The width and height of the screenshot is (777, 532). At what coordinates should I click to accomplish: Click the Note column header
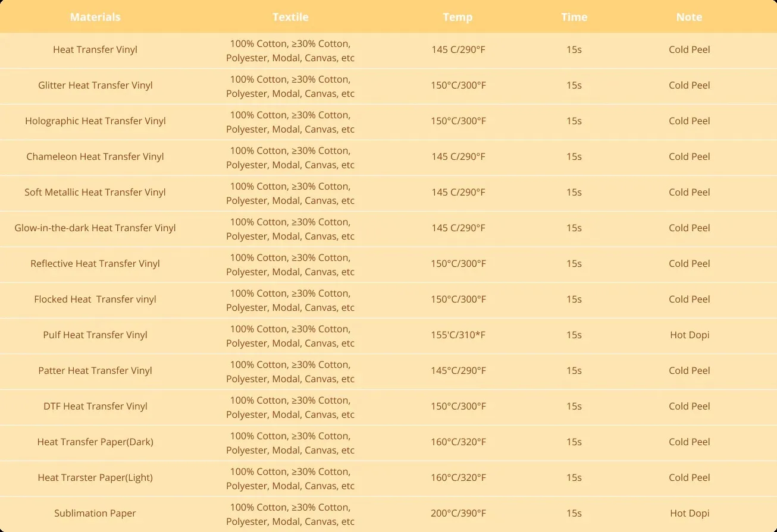click(689, 17)
